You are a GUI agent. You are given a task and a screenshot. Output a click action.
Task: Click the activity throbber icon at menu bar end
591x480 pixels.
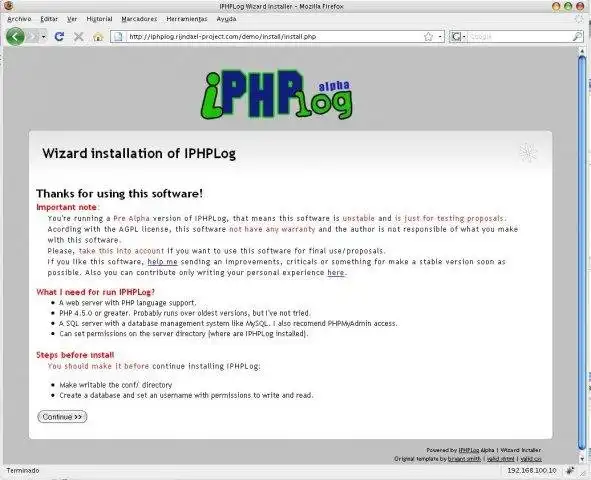click(579, 19)
